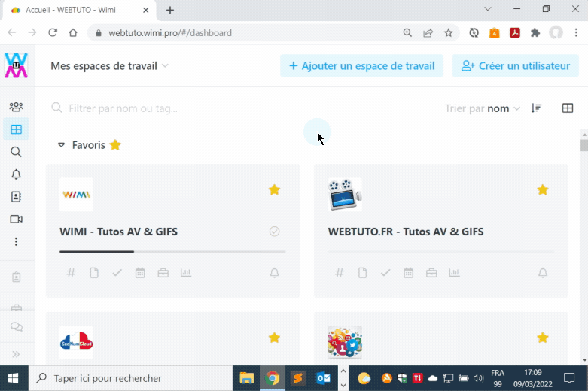The width and height of the screenshot is (588, 391).
Task: Go to browser home page
Action: coord(73,33)
